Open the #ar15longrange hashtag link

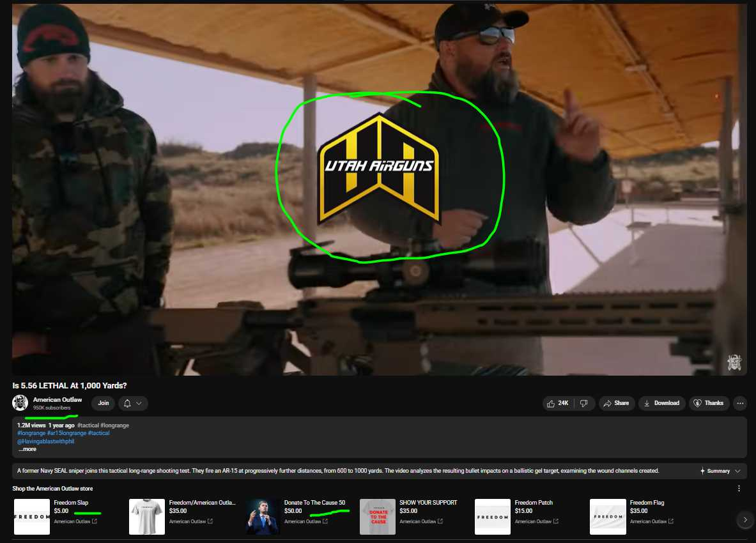[x=66, y=433]
